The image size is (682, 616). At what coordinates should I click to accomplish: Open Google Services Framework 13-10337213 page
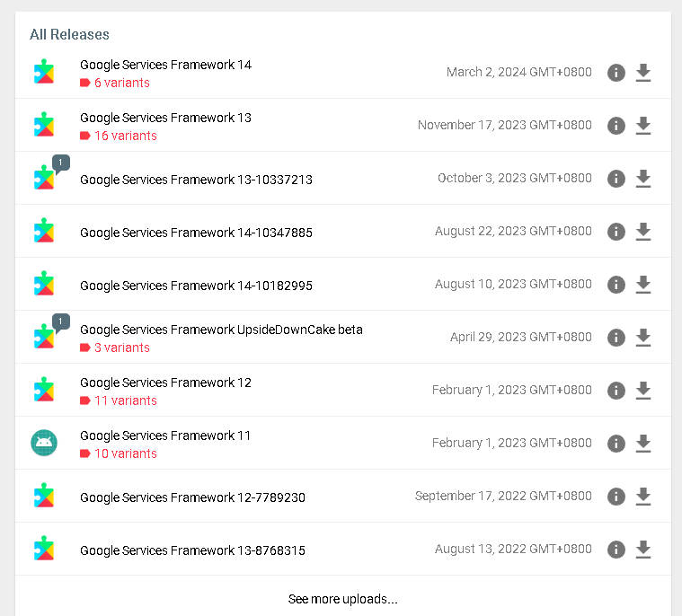[196, 180]
